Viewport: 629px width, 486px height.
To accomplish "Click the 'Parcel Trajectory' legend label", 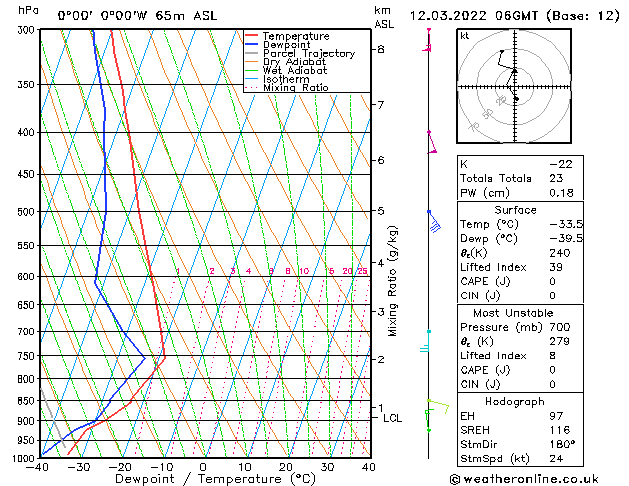I will coord(309,53).
